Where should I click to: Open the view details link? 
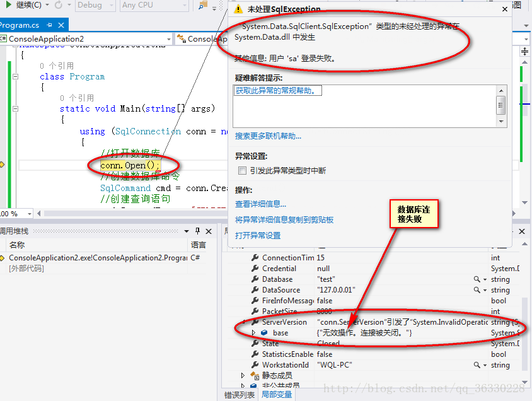coord(260,204)
